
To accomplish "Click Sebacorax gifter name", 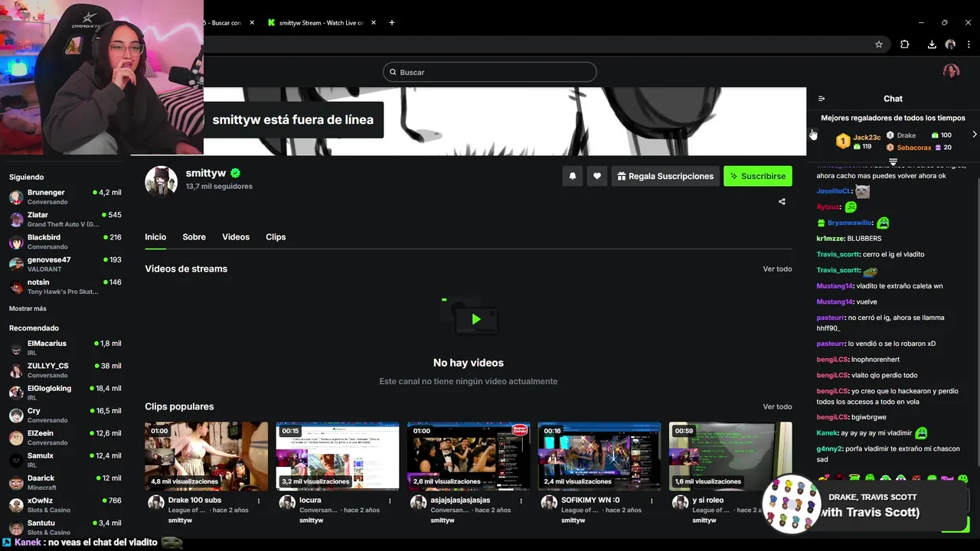I will pyautogui.click(x=914, y=148).
